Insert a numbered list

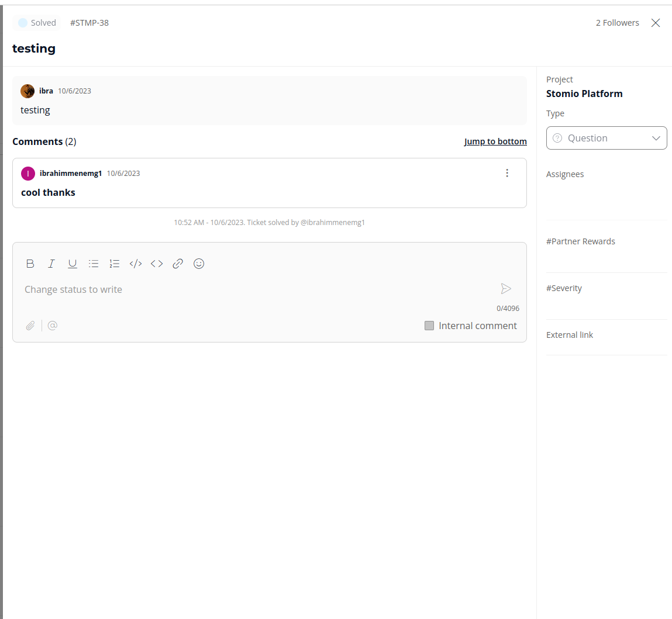115,264
